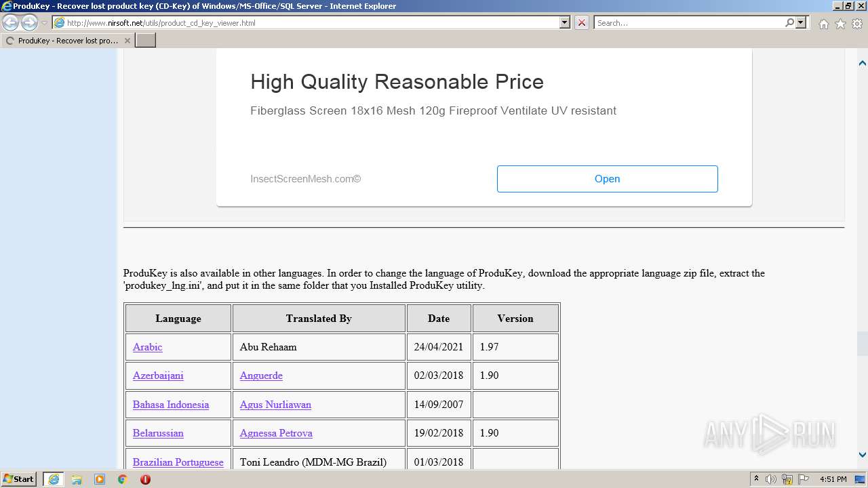Close the ProduKey tab
Screen dimensions: 868x488
click(x=127, y=41)
